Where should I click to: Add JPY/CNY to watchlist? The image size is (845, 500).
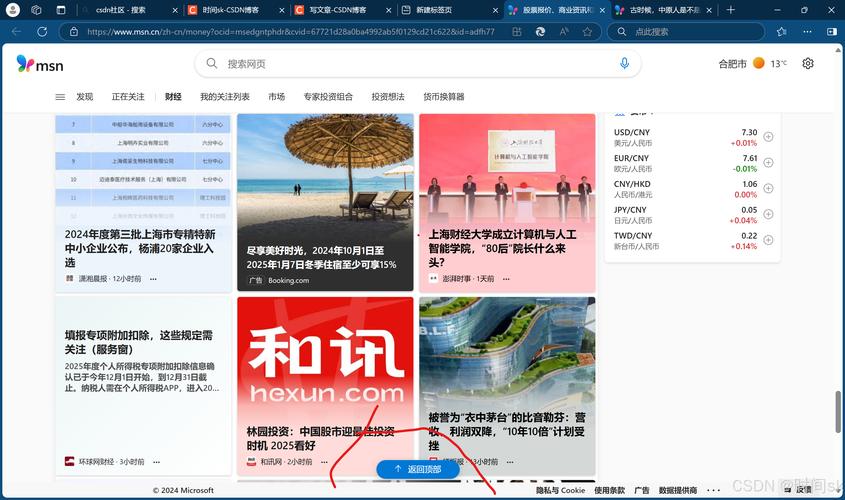tap(768, 214)
